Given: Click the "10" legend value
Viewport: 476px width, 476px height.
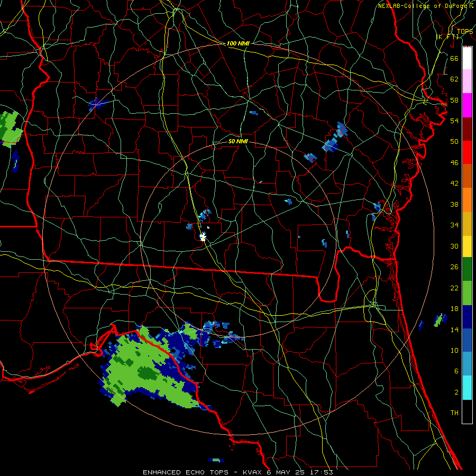Looking at the screenshot, I should pos(454,350).
